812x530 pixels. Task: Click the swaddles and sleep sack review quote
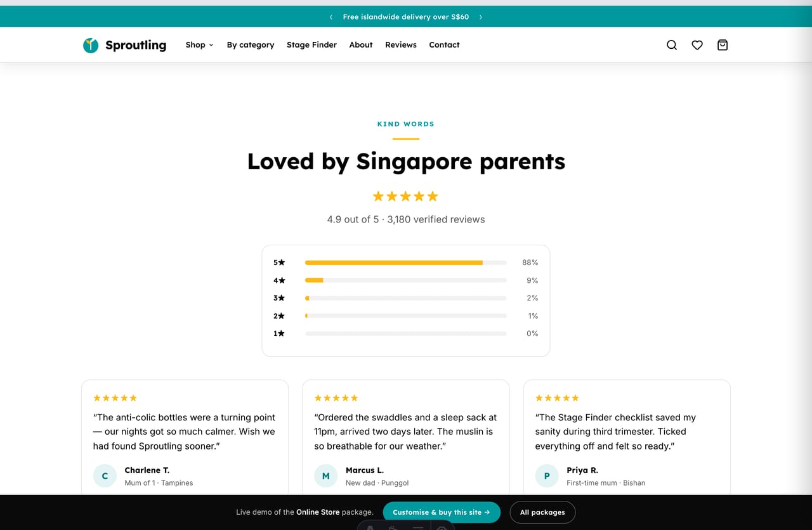tap(405, 432)
